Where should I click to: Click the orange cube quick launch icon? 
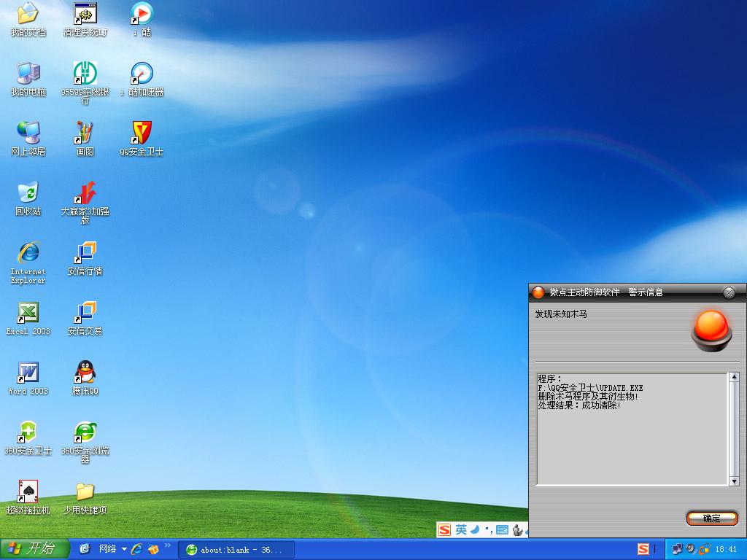(x=153, y=549)
